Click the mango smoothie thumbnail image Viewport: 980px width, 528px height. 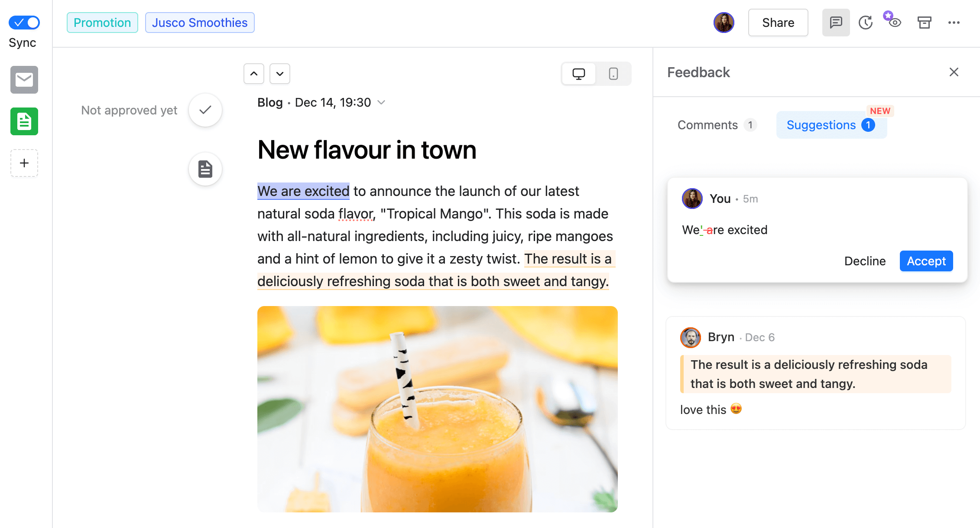point(437,417)
